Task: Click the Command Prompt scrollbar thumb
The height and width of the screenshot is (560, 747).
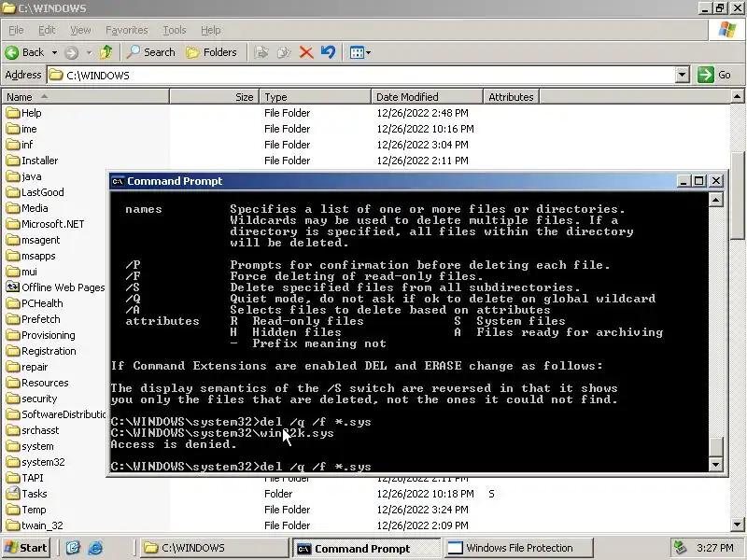Action: (715, 447)
